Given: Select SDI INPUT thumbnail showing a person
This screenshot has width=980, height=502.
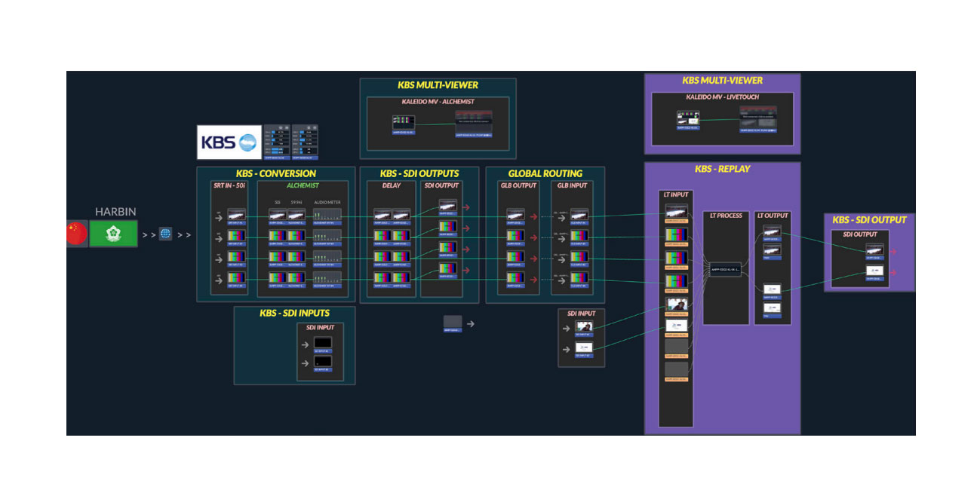Looking at the screenshot, I should pyautogui.click(x=584, y=326).
